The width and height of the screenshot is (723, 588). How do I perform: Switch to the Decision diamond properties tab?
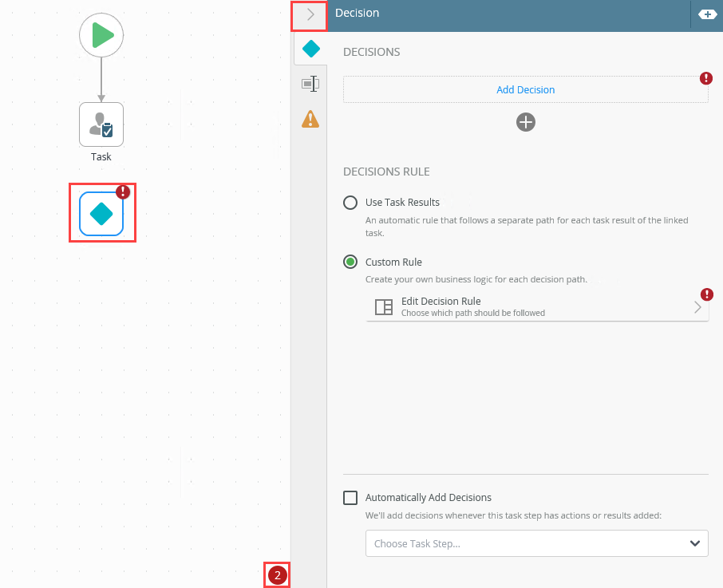point(310,49)
